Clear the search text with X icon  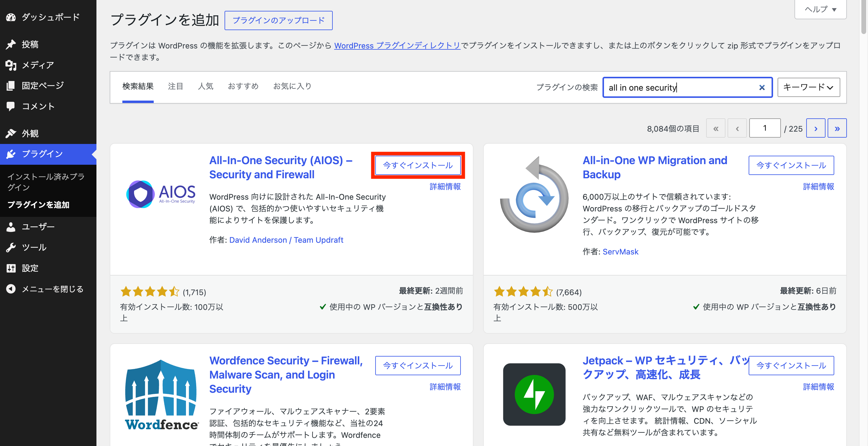[x=762, y=88]
